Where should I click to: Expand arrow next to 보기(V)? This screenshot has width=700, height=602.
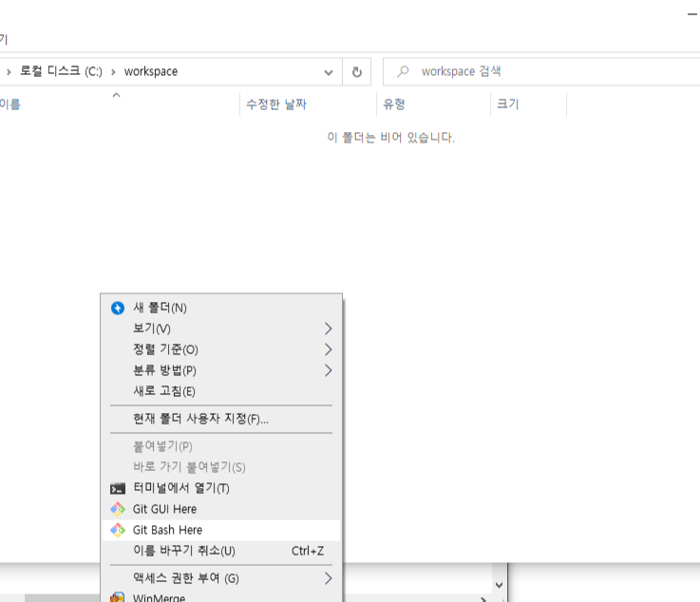(328, 329)
